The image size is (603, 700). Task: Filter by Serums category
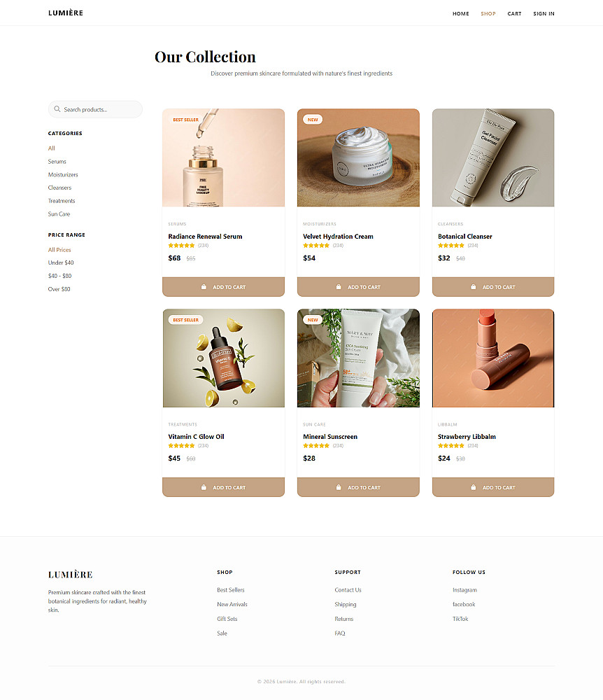tap(57, 162)
